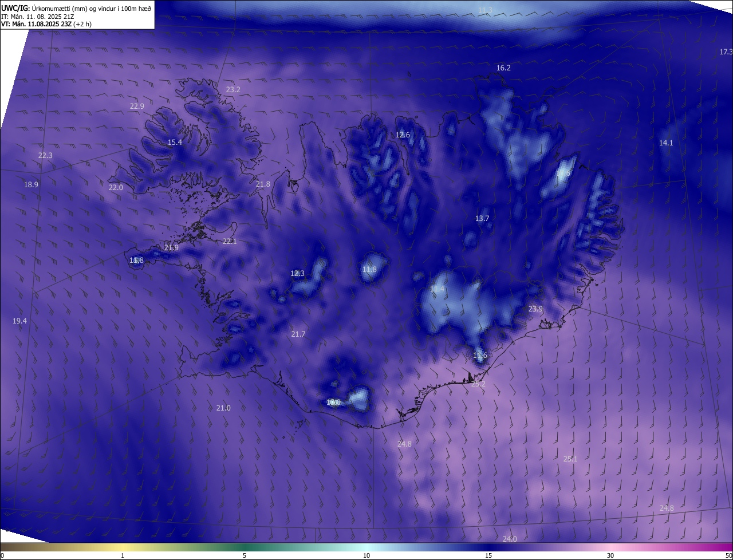Click the 21.0 value label

[223, 408]
